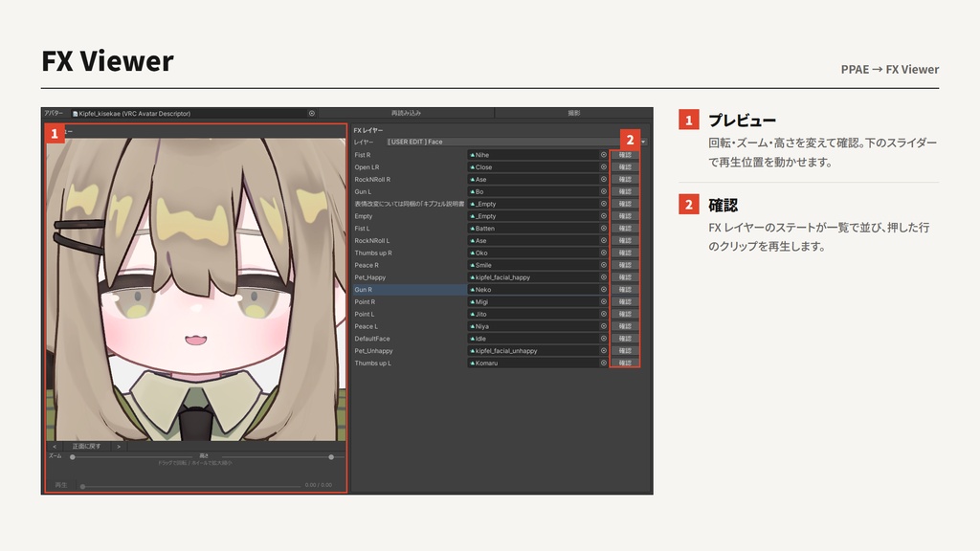
Task: Click the Nihe clip field
Action: point(538,155)
